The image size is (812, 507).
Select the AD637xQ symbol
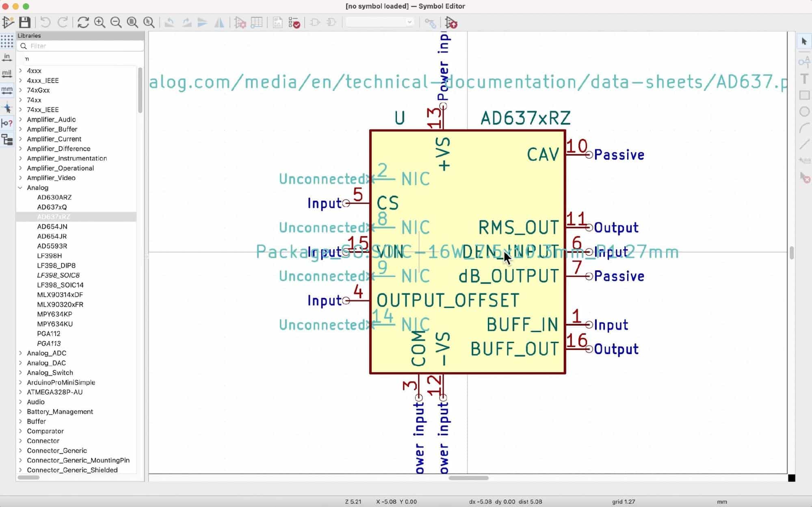[x=52, y=207]
